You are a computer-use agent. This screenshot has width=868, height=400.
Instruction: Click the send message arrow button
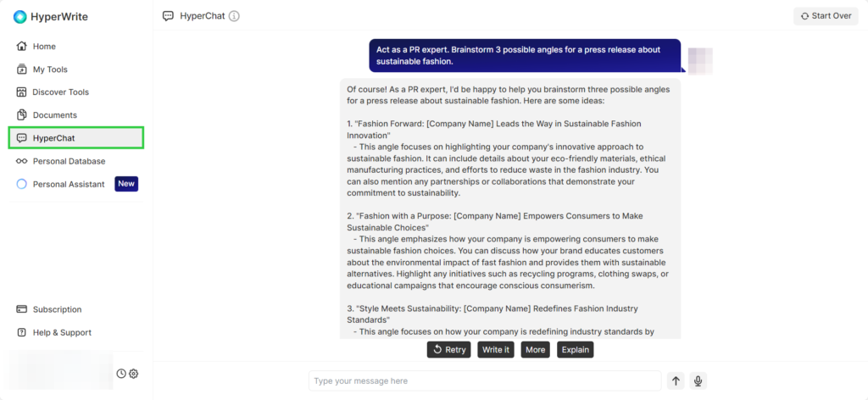(676, 381)
